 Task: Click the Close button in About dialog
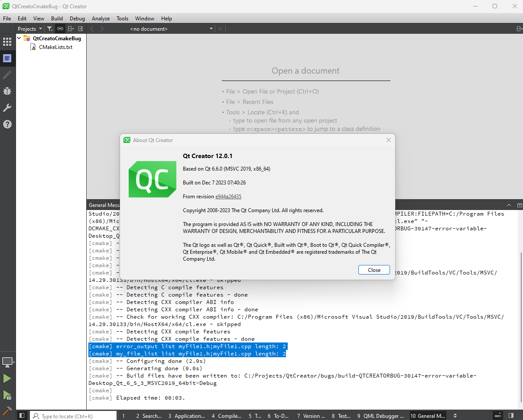(374, 270)
